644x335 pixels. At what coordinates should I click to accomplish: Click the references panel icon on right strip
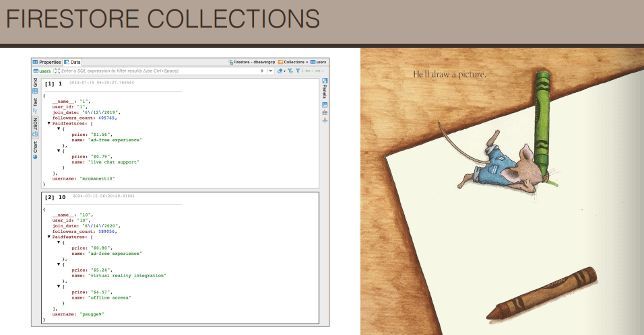tap(325, 120)
